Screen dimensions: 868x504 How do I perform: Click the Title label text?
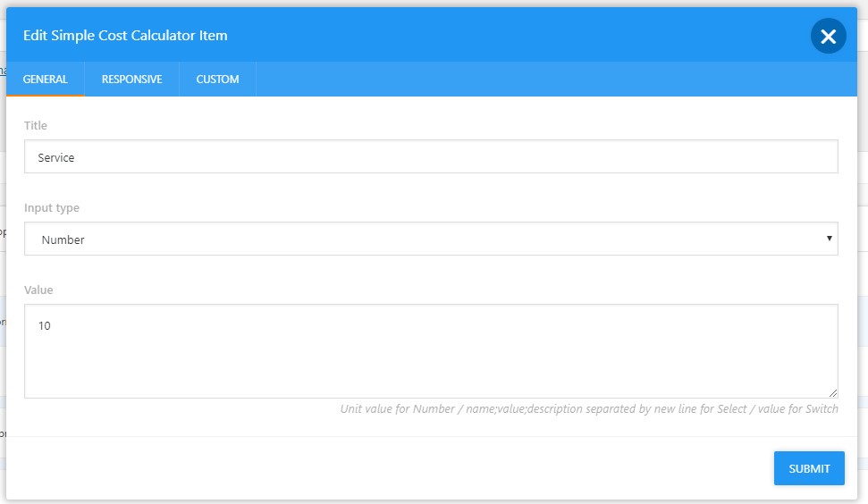pos(36,126)
